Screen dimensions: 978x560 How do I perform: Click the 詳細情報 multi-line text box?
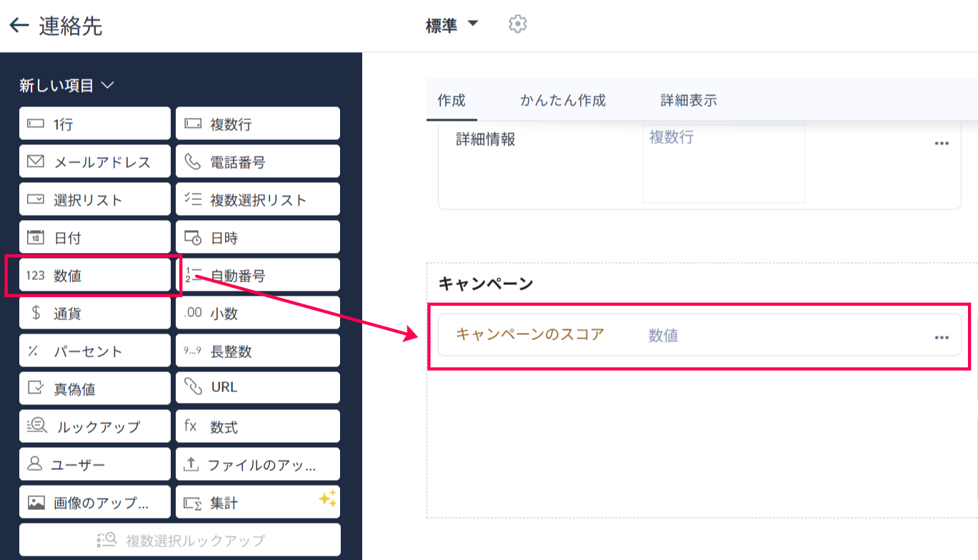[724, 164]
